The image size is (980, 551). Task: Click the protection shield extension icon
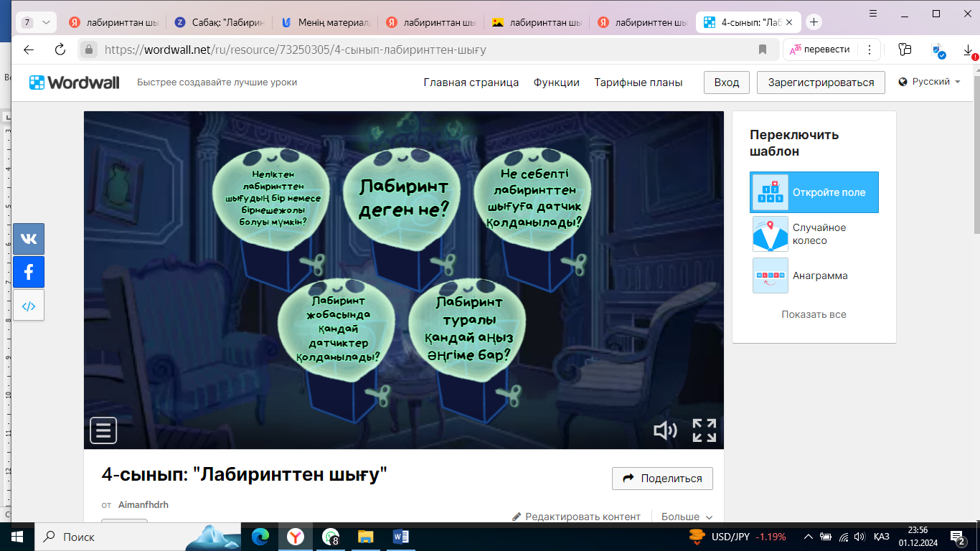[938, 50]
